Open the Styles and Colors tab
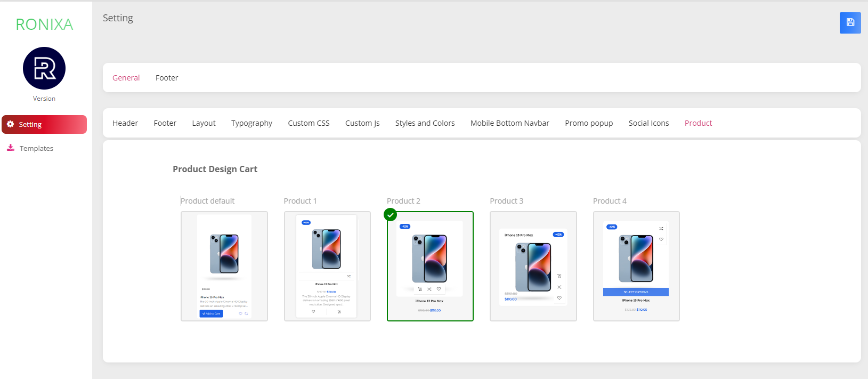This screenshot has width=868, height=379. (425, 123)
